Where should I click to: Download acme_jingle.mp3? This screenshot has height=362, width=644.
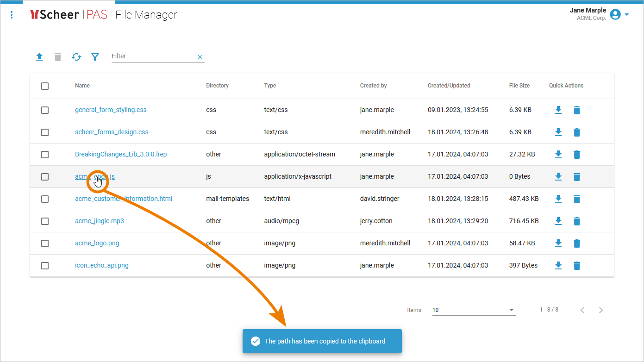pyautogui.click(x=558, y=221)
